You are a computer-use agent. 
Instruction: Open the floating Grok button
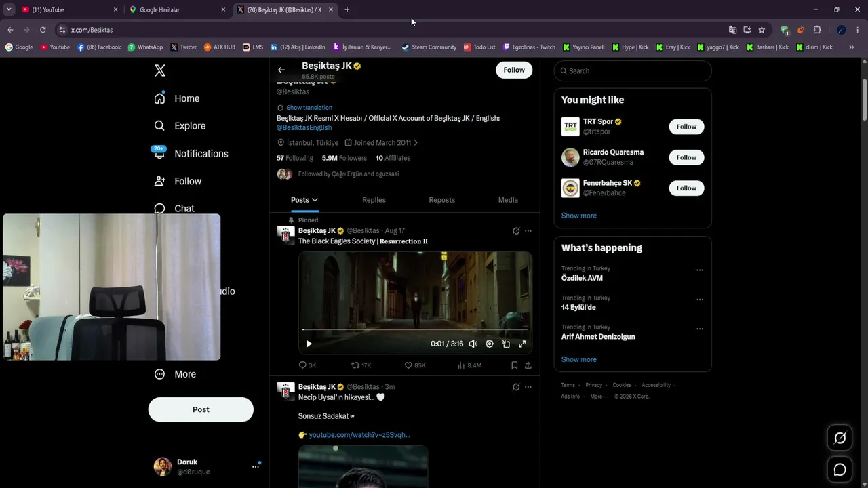(x=840, y=438)
